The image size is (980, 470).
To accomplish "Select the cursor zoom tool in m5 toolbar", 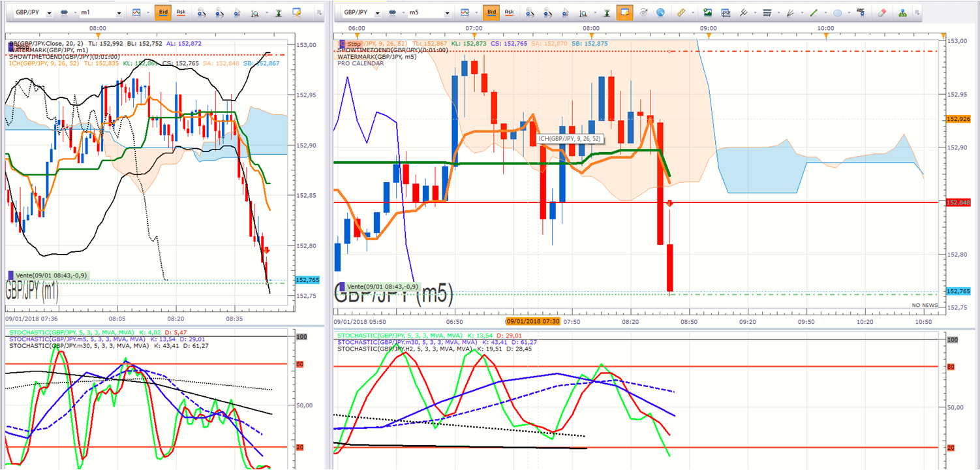I will click(x=564, y=12).
